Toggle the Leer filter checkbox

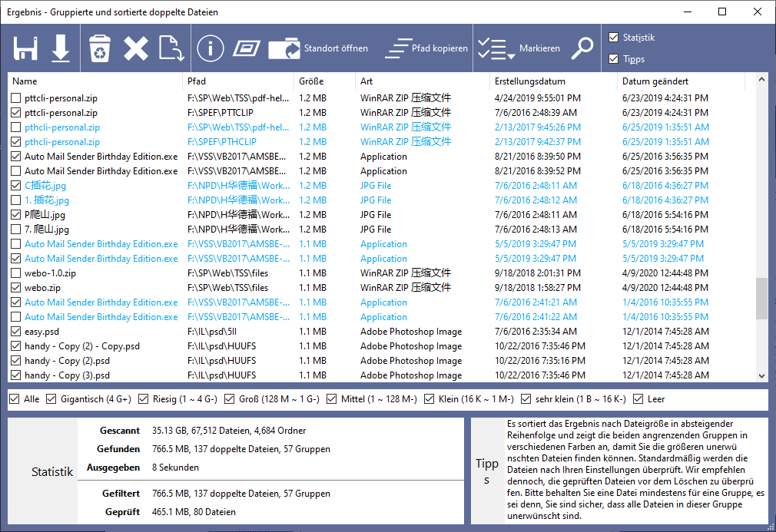pos(638,399)
